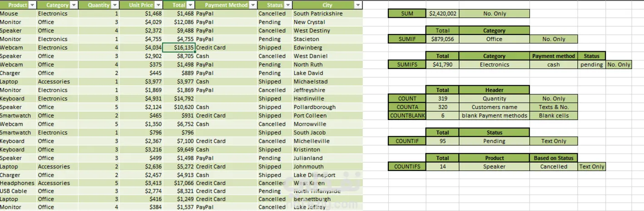Select the COUNTIF total cell 95

(x=442, y=141)
